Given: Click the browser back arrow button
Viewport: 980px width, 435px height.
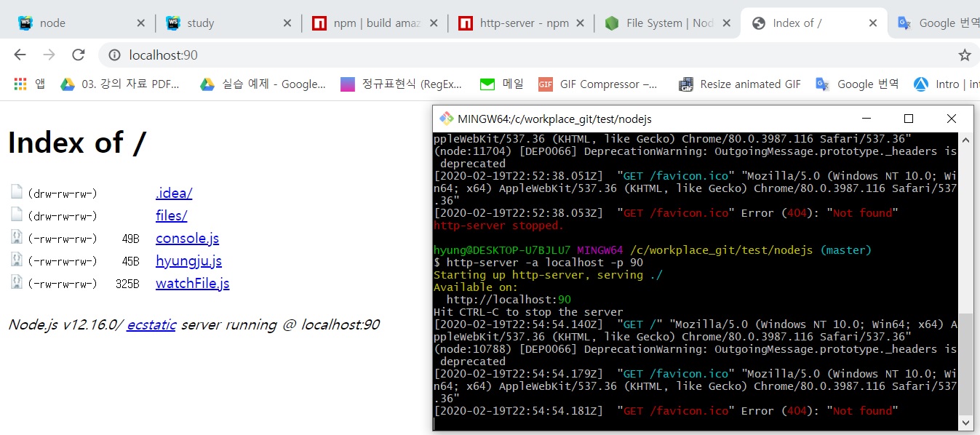Looking at the screenshot, I should (x=20, y=55).
